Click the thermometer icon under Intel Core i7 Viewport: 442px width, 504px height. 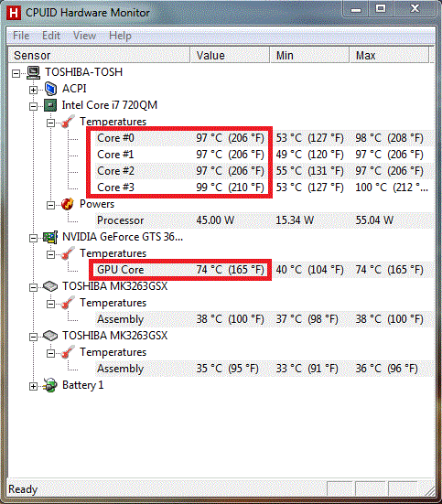click(x=68, y=122)
